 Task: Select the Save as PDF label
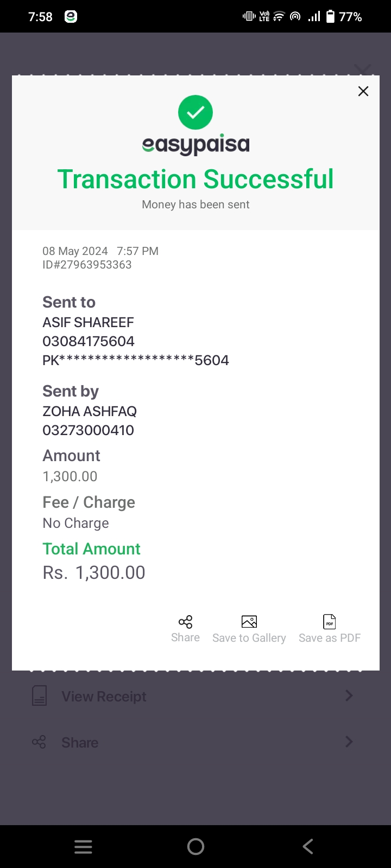330,638
